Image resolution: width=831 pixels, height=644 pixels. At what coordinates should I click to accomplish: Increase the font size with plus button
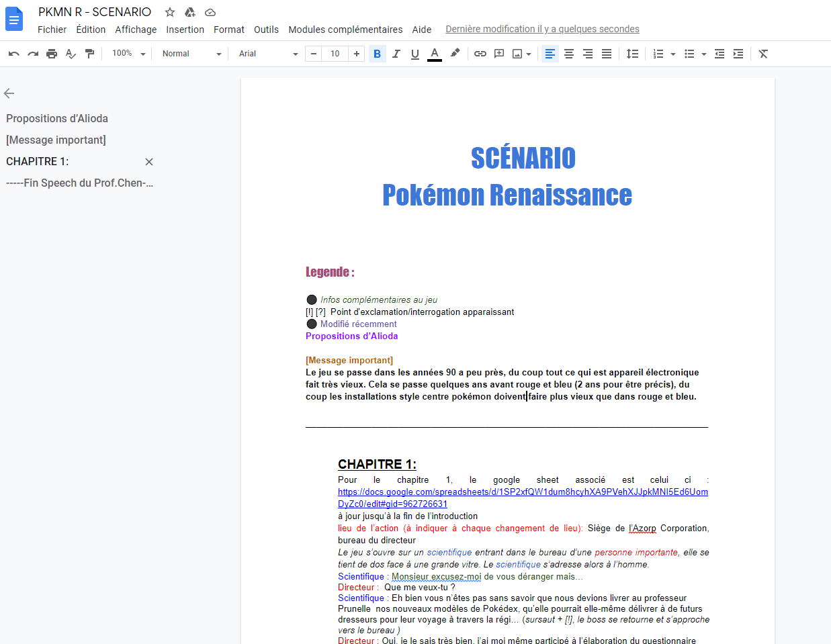click(x=357, y=54)
